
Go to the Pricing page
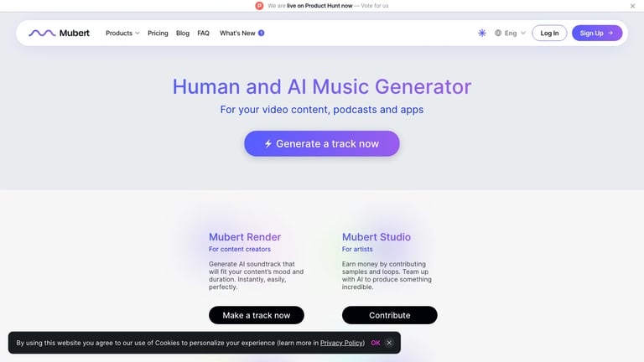click(158, 33)
